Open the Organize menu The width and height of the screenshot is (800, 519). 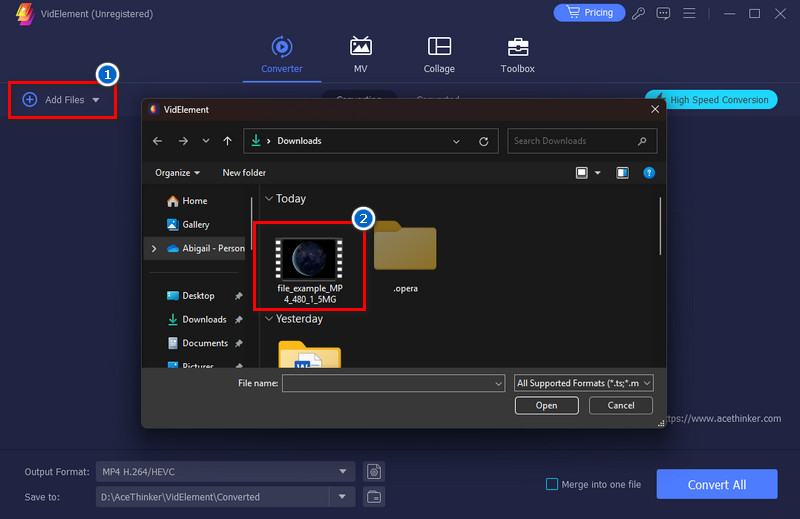(x=177, y=172)
